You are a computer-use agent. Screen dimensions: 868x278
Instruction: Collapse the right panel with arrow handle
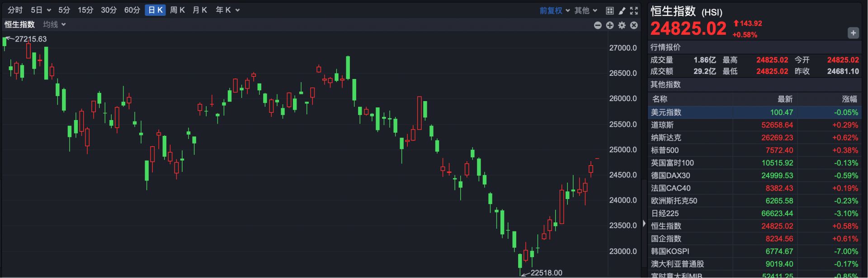(644, 223)
